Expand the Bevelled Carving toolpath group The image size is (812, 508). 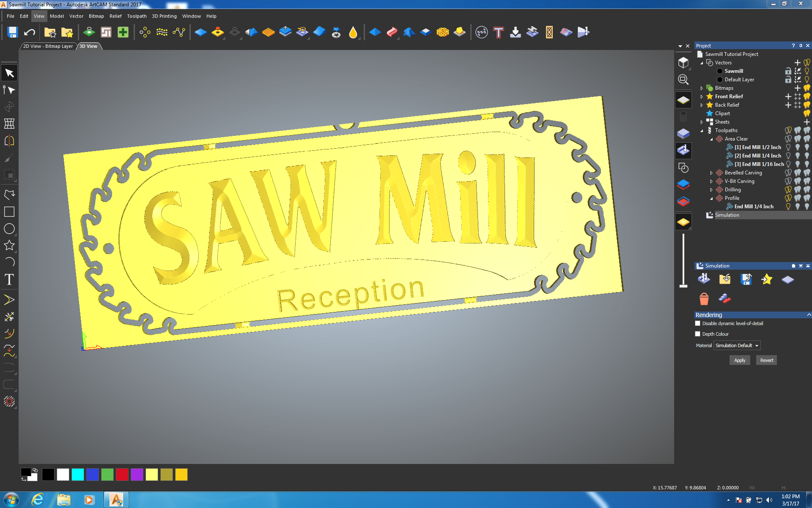[x=711, y=173]
